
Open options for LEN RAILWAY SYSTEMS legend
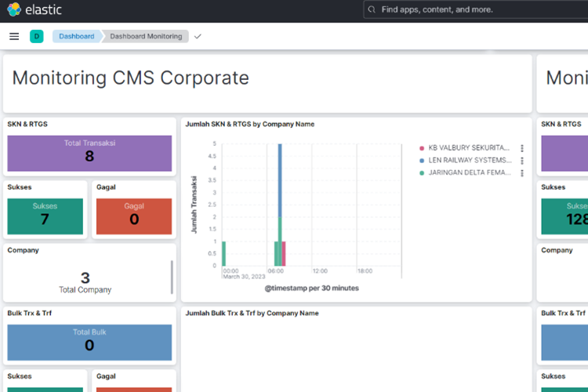pos(522,160)
